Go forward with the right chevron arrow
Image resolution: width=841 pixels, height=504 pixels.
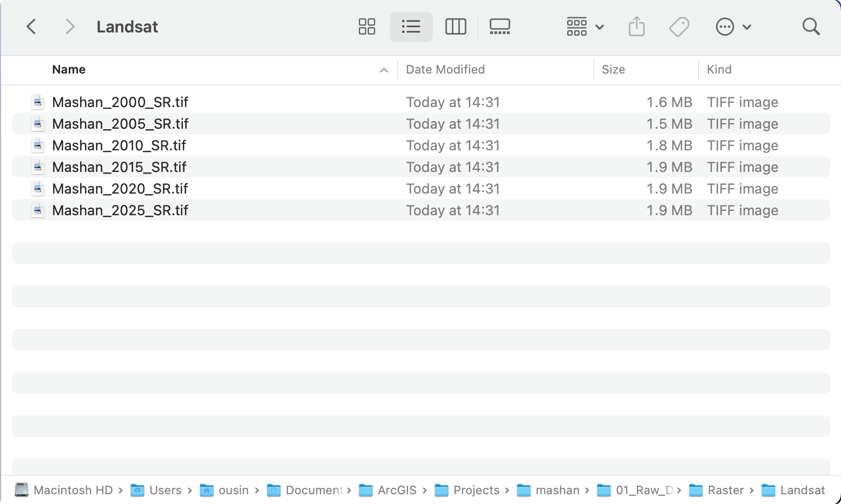70,26
